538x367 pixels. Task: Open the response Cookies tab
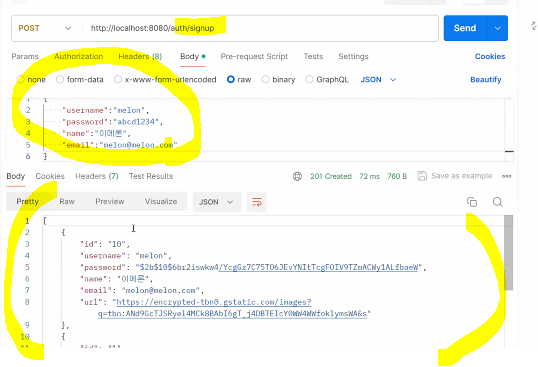pos(50,176)
